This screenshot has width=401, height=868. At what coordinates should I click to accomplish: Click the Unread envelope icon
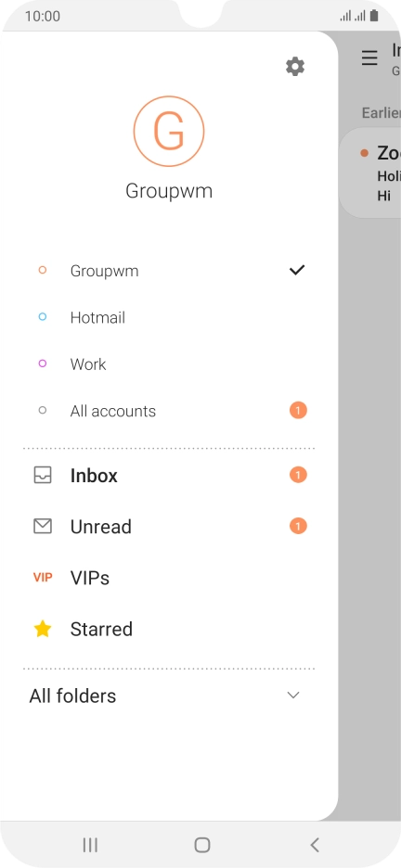coord(43,526)
